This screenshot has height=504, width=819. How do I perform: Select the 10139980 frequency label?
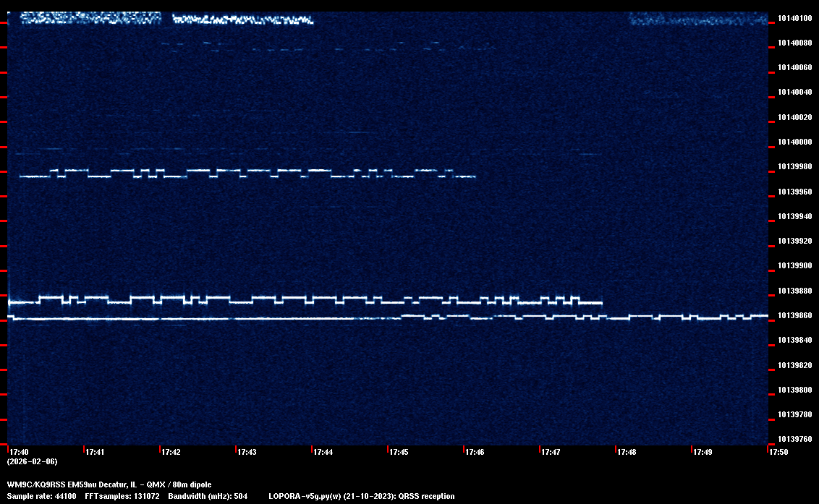(x=795, y=167)
